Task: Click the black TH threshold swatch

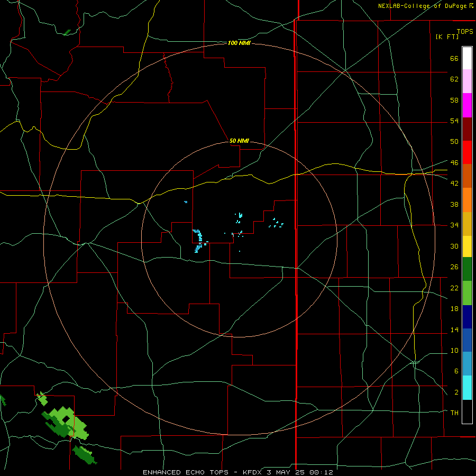Action: point(467,411)
